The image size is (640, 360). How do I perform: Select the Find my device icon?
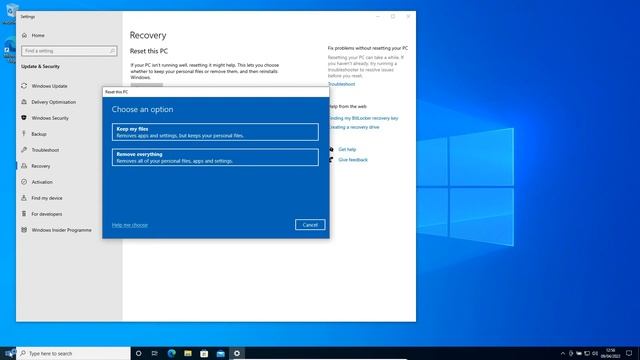click(24, 198)
